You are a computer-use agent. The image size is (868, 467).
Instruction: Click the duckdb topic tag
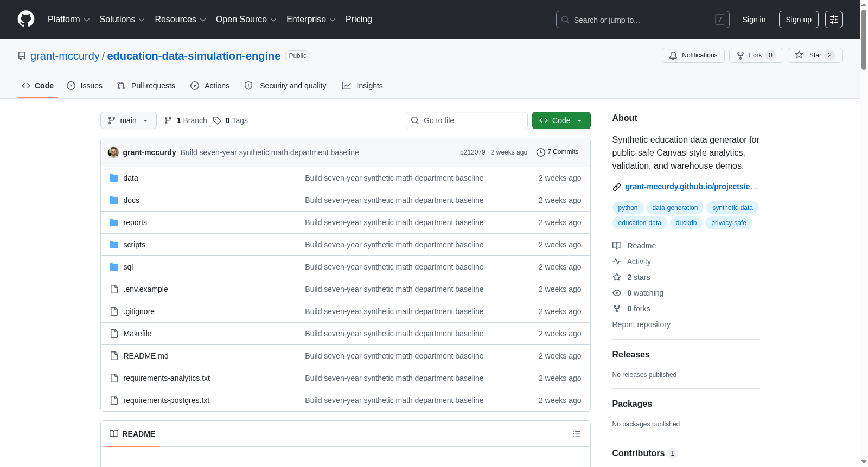pyautogui.click(x=686, y=223)
